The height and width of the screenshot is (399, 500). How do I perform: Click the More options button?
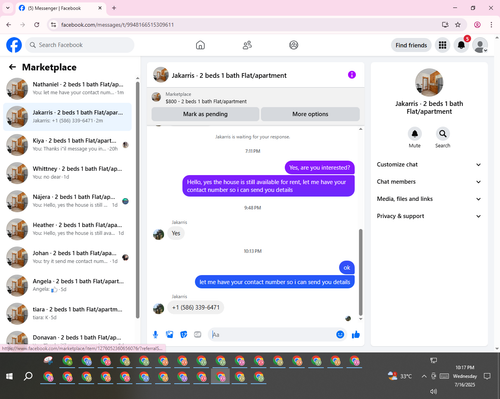[x=310, y=114]
